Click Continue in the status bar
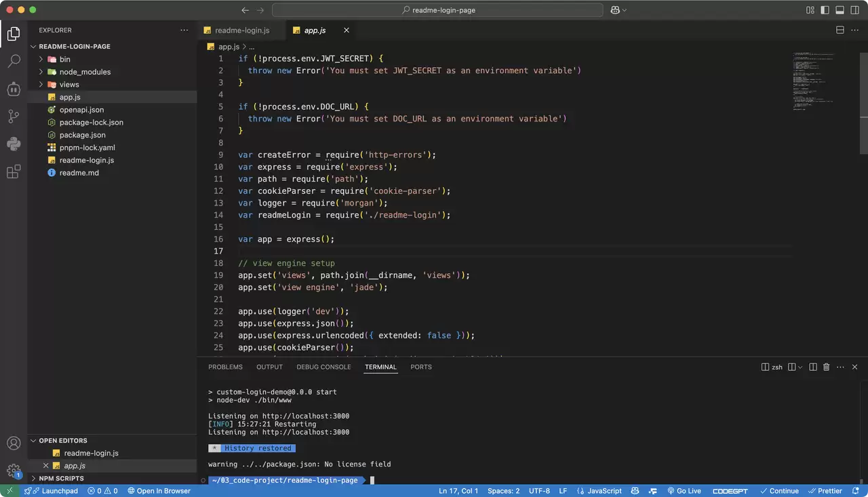This screenshot has width=868, height=497. (778, 491)
